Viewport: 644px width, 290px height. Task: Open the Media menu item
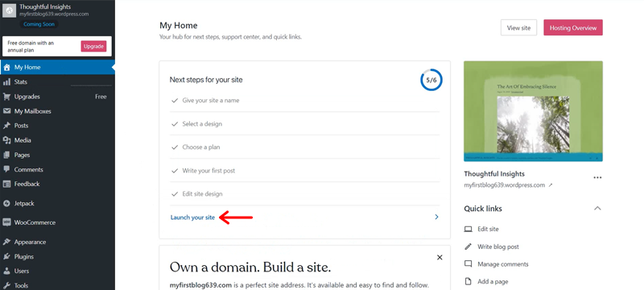[x=57, y=140]
